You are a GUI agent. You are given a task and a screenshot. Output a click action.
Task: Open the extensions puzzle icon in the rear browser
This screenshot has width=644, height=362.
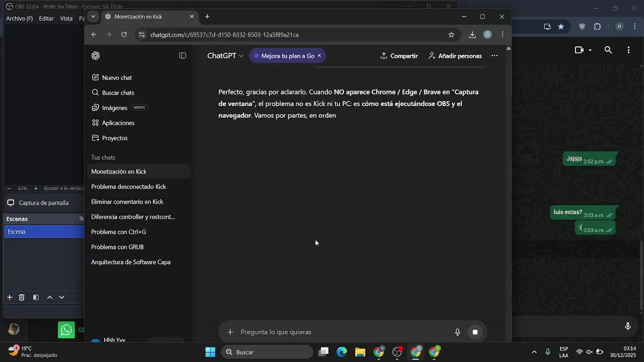coord(598,27)
